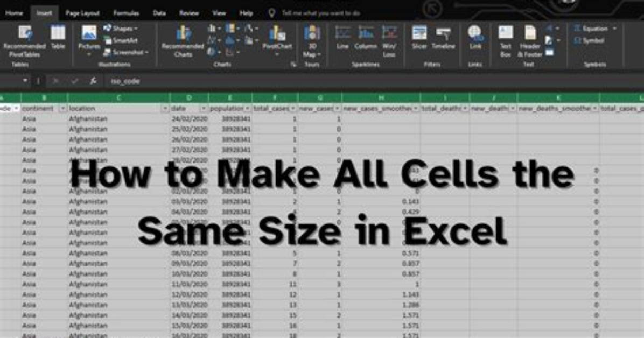Insert a Link

(475, 37)
